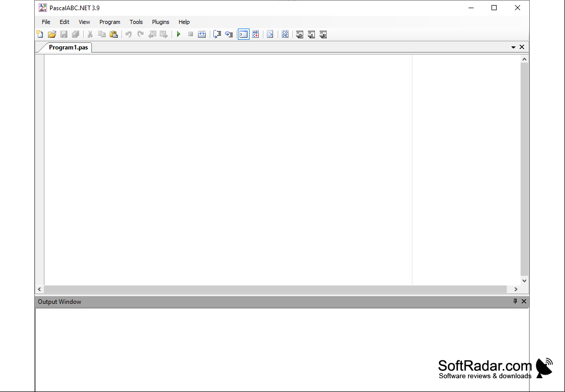The width and height of the screenshot is (565, 392).
Task: Toggle the highlighted output console button
Action: coord(243,34)
